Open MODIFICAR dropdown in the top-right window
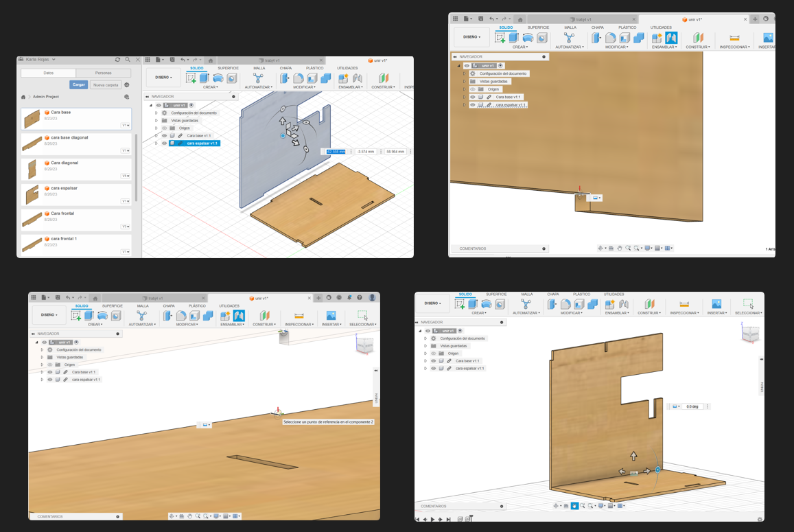Image resolution: width=794 pixels, height=532 pixels. point(616,47)
